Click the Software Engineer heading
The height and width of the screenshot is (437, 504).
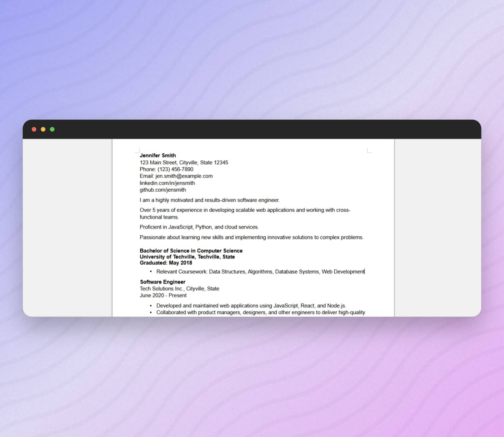pos(162,282)
